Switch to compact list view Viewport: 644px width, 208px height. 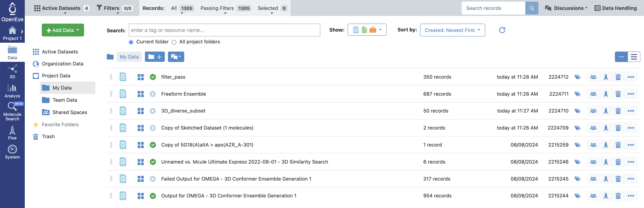coord(621,57)
